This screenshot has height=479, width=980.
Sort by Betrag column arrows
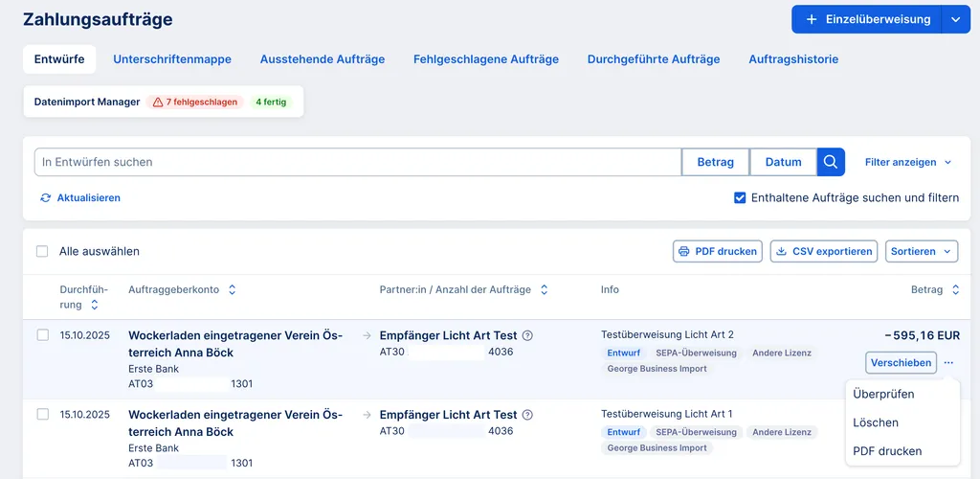[954, 289]
